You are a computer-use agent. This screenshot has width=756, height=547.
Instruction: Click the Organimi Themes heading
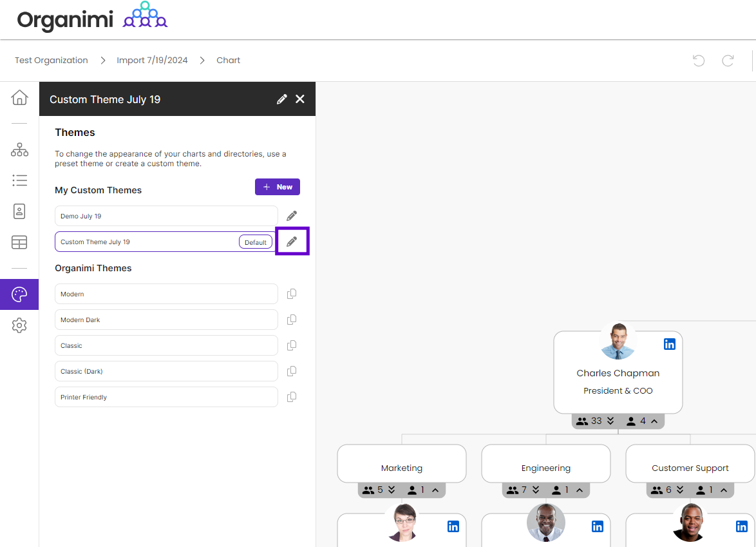click(x=93, y=268)
